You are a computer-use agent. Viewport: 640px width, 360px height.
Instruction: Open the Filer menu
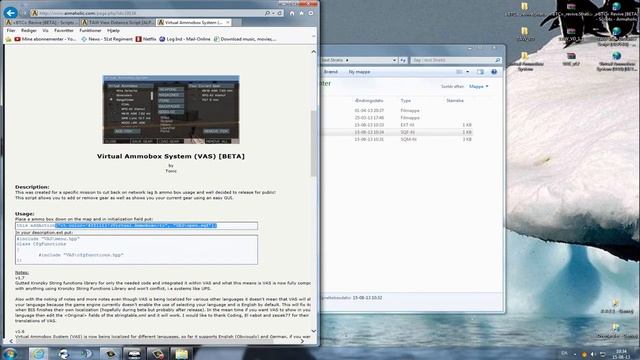(11, 31)
